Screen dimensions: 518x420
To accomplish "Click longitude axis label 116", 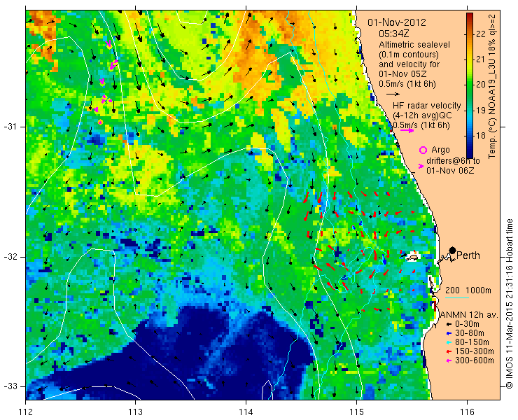I will tap(467, 412).
